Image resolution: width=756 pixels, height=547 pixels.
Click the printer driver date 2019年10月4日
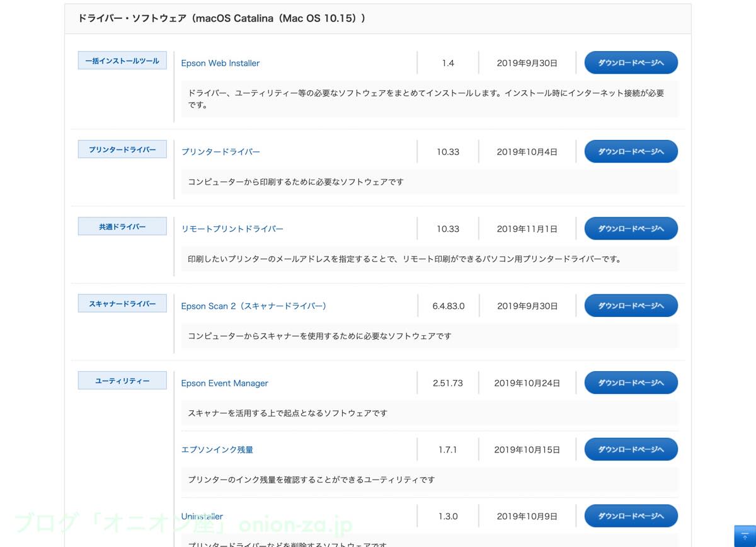click(527, 152)
